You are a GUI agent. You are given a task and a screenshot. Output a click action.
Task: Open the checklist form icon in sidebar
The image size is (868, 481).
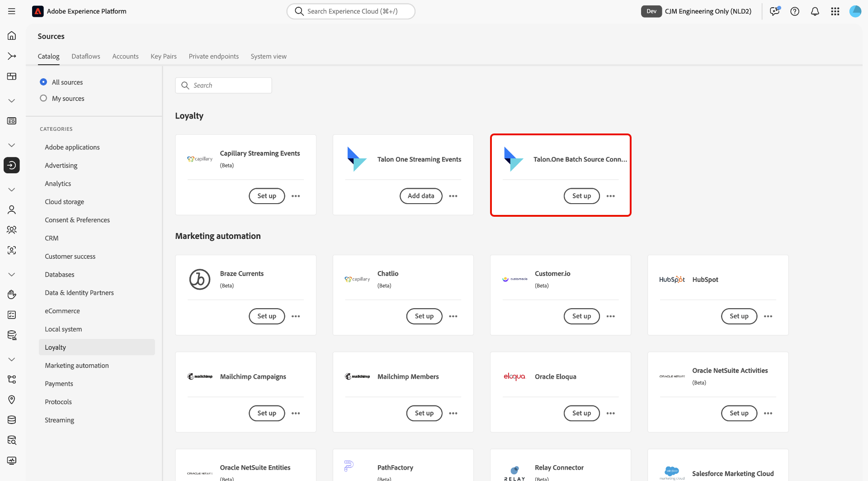pyautogui.click(x=12, y=314)
